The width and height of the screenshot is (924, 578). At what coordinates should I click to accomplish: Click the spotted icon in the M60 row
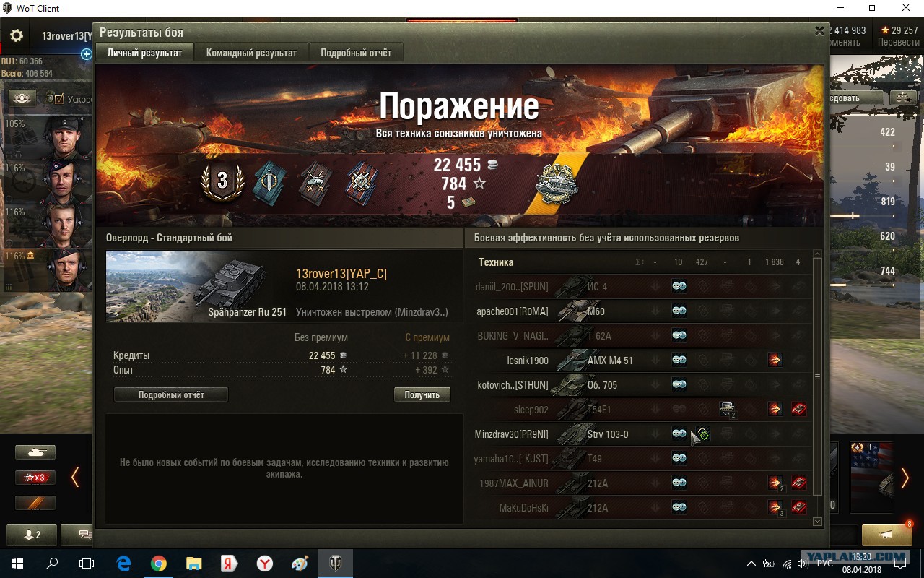(679, 311)
